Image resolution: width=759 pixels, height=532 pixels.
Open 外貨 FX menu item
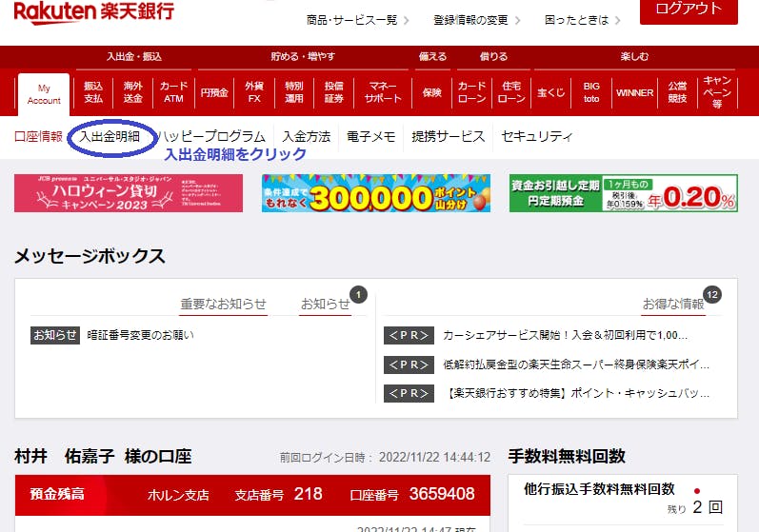point(254,92)
